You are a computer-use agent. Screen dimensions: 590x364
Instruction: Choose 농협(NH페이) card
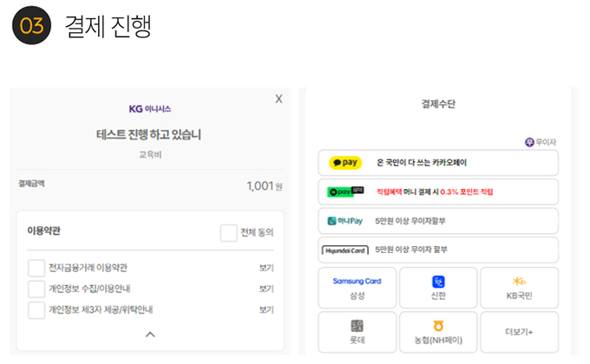point(438,332)
